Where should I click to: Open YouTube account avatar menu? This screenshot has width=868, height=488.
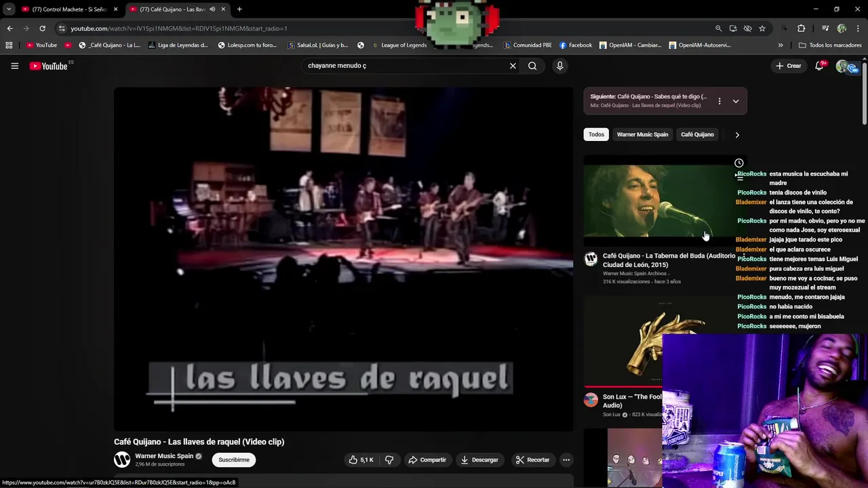[842, 66]
